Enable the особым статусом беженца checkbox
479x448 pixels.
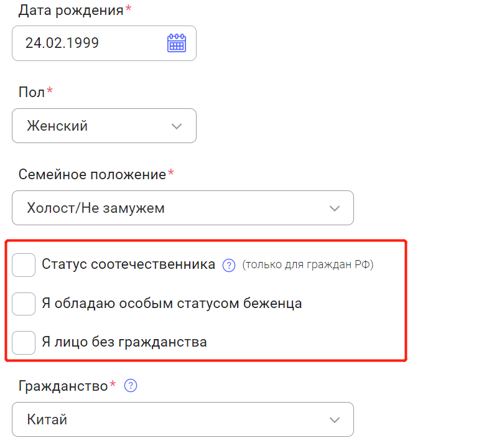click(x=24, y=304)
